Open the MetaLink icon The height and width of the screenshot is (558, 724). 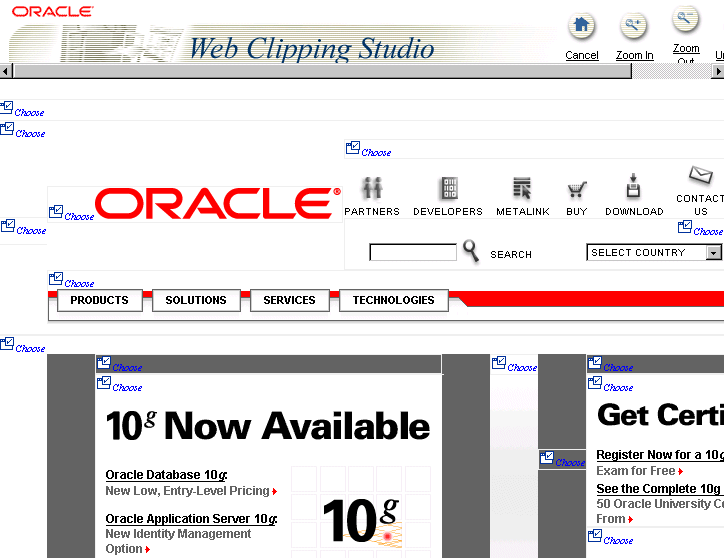coord(522,188)
